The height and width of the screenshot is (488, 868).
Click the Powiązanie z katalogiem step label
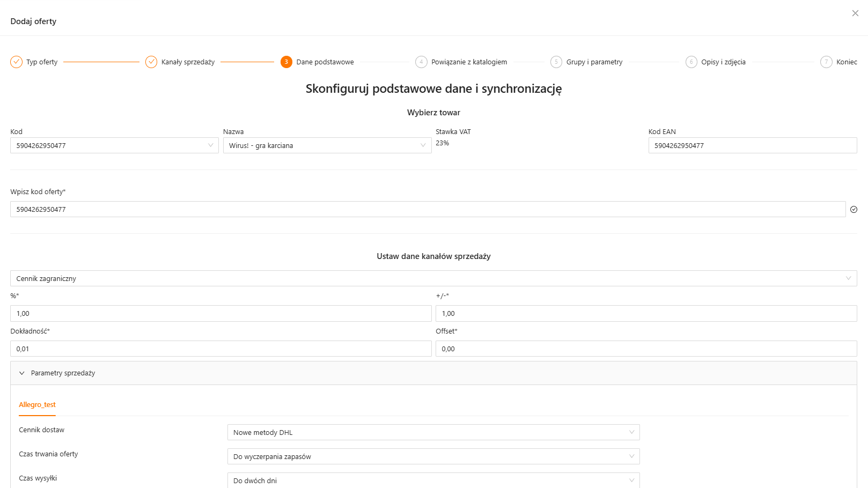[x=469, y=62]
